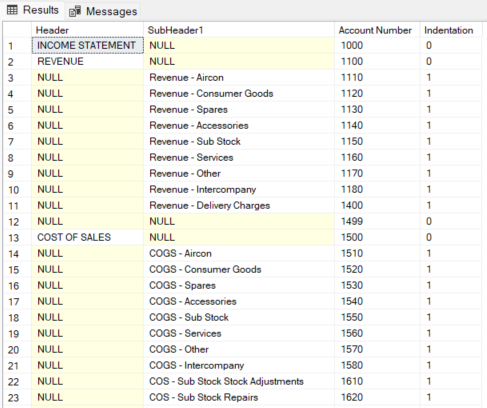Viewport: 487px width, 408px height.
Task: Select account number 1000 cell
Action: coord(377,45)
